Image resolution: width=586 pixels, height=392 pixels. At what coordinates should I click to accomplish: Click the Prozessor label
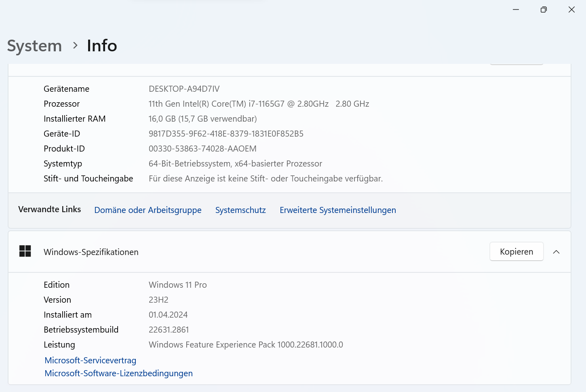tap(62, 104)
